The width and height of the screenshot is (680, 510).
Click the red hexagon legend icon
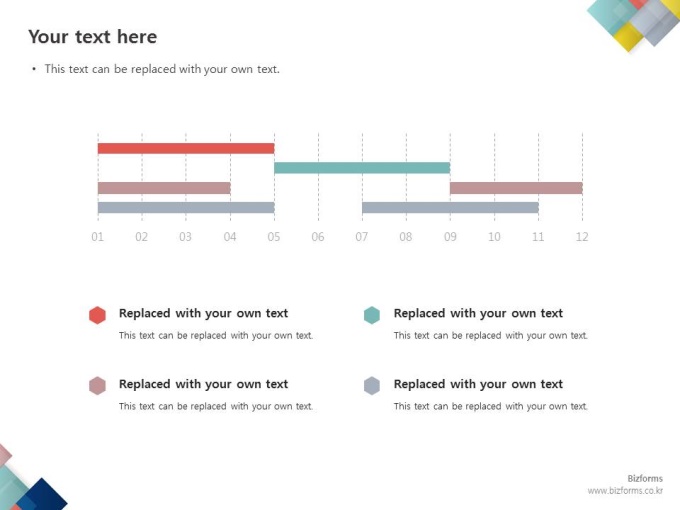[97, 315]
